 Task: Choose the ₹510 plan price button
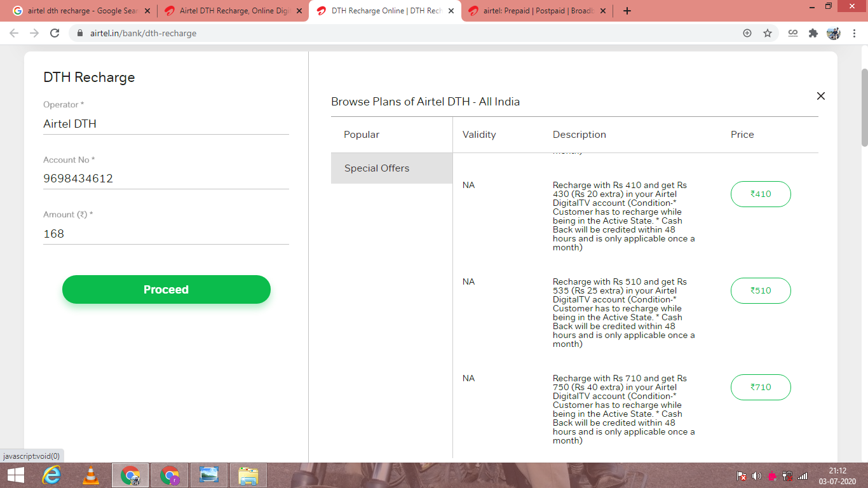point(761,291)
